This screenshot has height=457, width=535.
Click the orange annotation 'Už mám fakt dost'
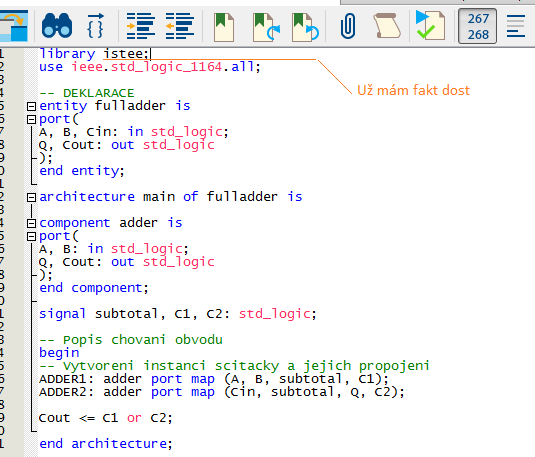(x=413, y=90)
